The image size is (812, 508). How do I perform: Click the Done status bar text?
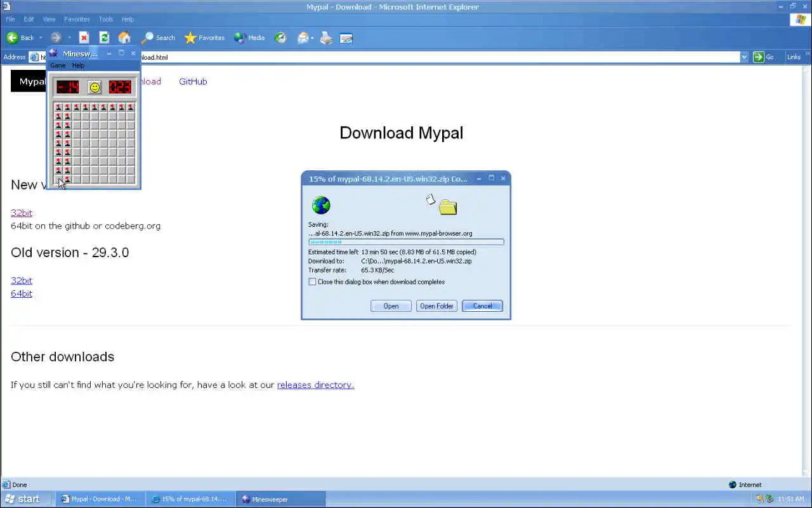[19, 485]
